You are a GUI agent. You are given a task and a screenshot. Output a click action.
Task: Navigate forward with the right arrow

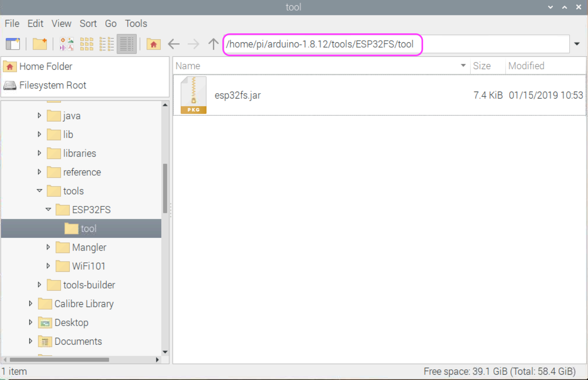point(194,44)
